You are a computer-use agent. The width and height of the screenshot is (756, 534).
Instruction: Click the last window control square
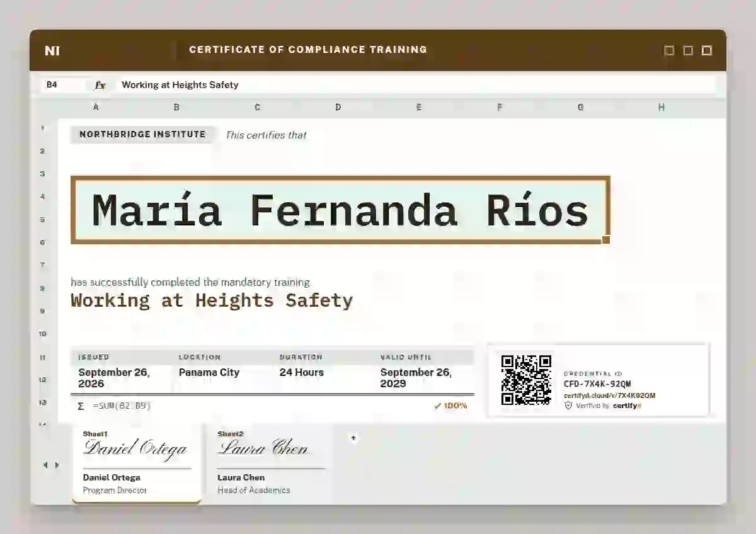(x=707, y=50)
